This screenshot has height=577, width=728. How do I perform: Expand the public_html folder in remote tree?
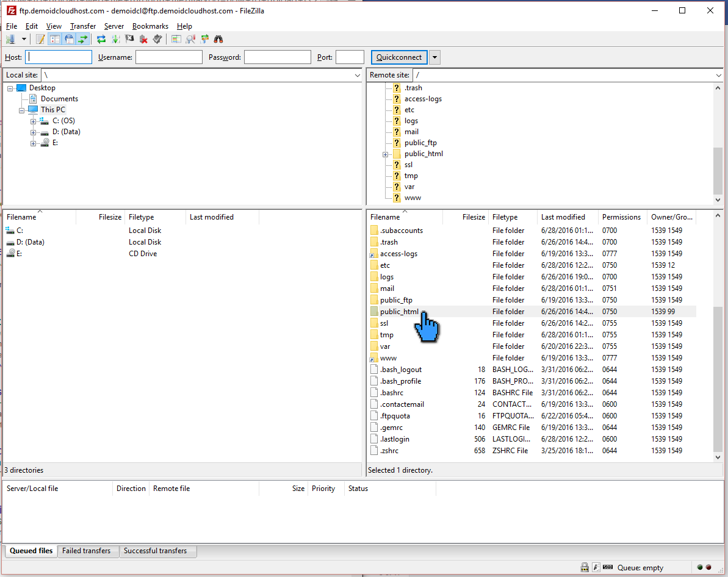click(384, 153)
